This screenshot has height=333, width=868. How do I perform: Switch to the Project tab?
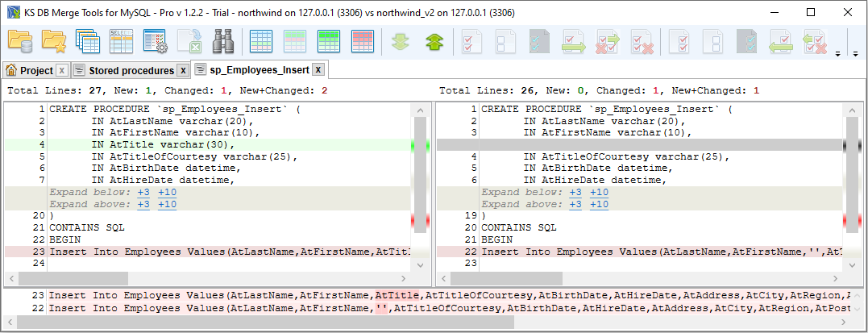pyautogui.click(x=36, y=70)
